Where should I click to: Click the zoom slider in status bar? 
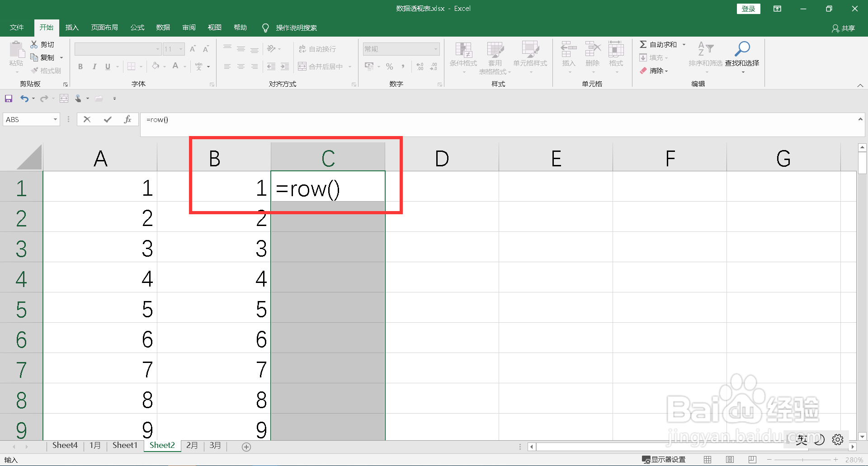pyautogui.click(x=802, y=460)
